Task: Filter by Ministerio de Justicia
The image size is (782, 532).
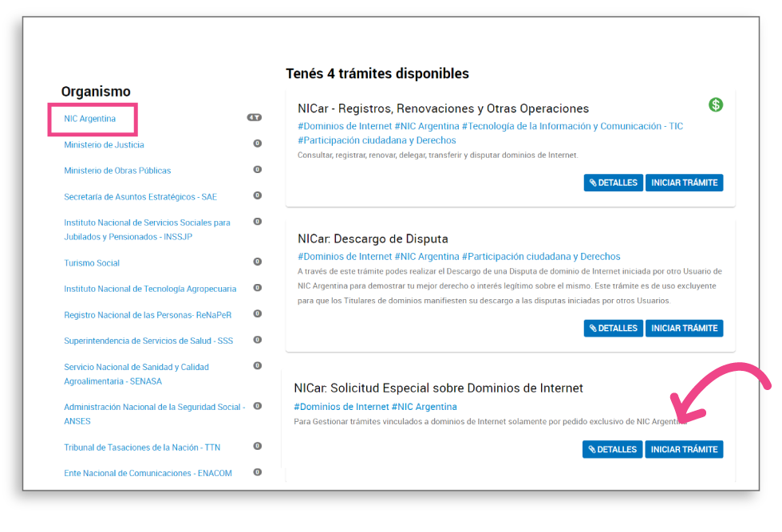Action: [104, 145]
